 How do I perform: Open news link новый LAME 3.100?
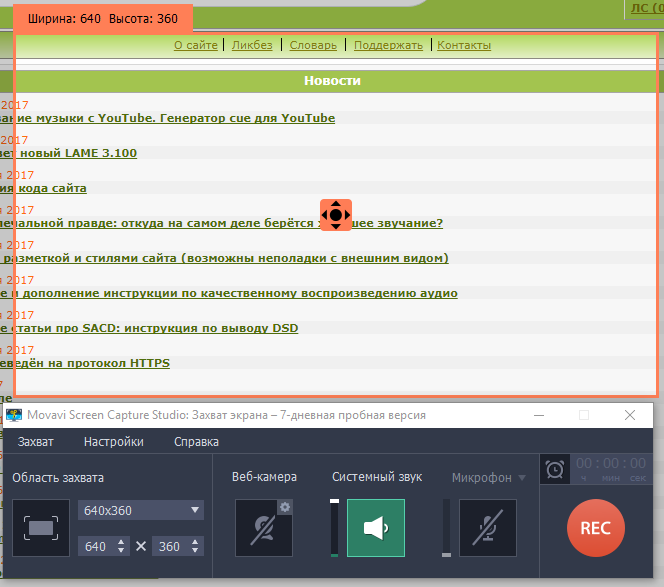point(69,153)
